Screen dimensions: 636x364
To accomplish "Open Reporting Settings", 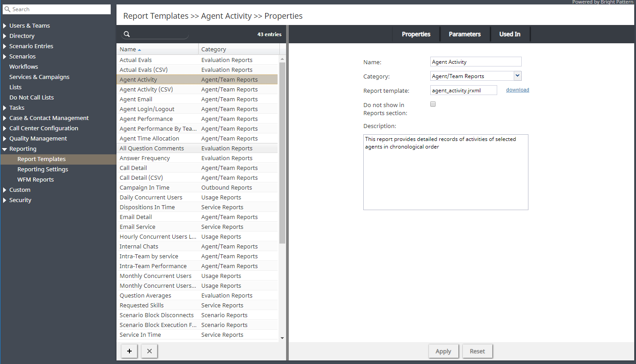I will tap(43, 170).
